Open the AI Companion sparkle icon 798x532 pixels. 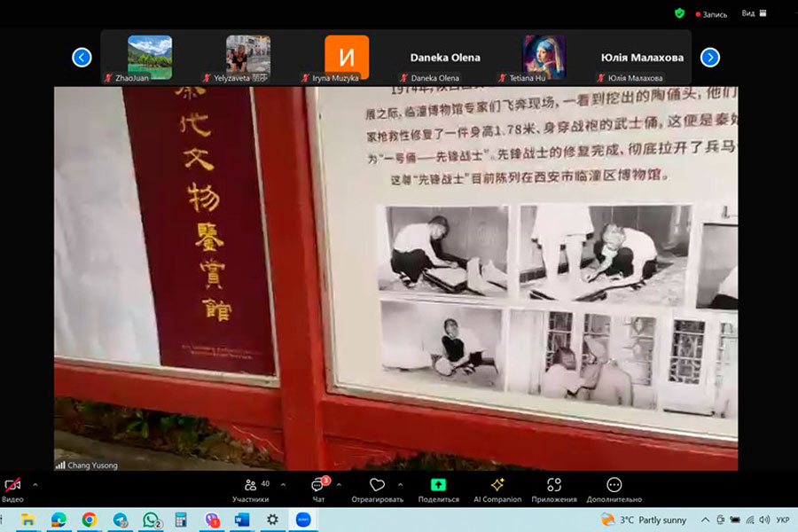(x=497, y=490)
